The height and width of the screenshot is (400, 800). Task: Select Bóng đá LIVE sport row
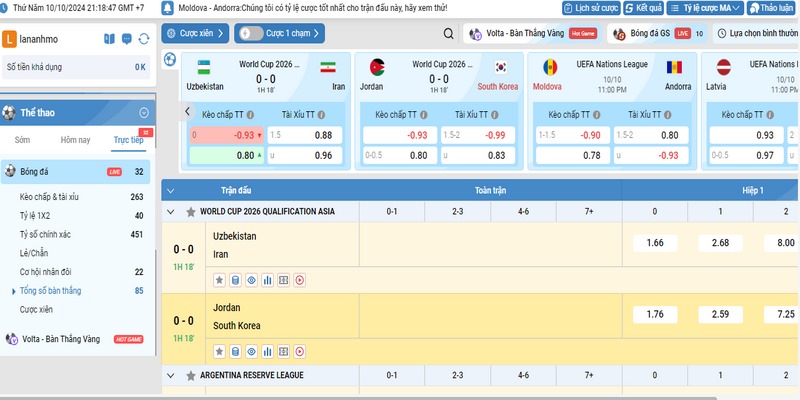coord(76,172)
